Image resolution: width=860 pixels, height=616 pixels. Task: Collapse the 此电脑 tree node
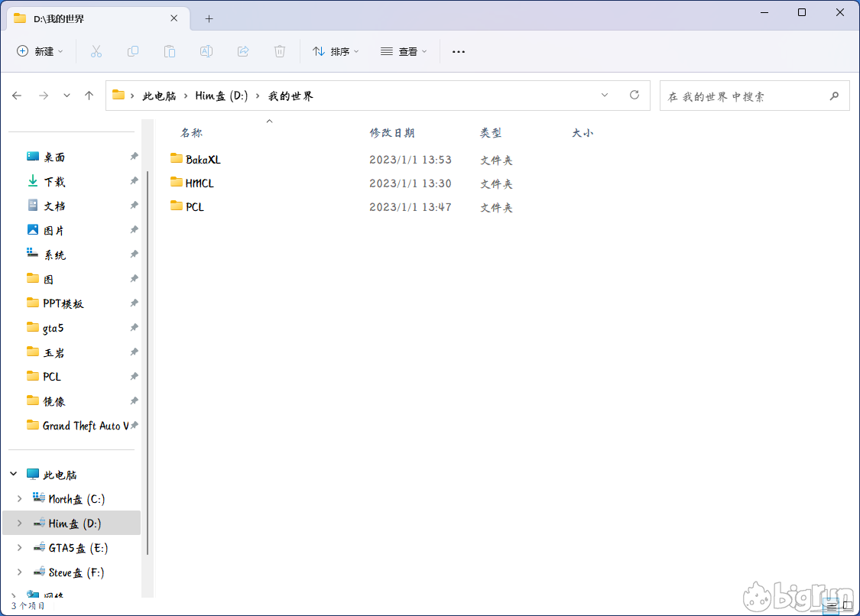point(14,474)
